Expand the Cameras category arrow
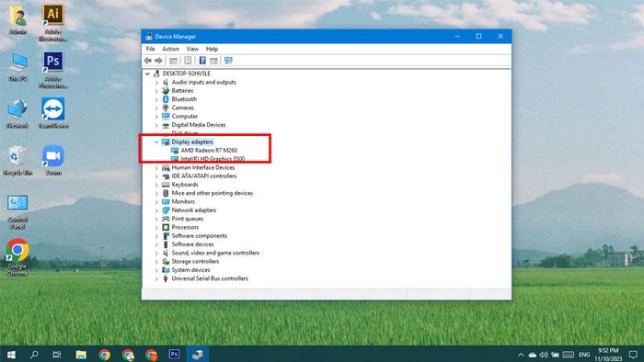The width and height of the screenshot is (644, 362). point(156,107)
